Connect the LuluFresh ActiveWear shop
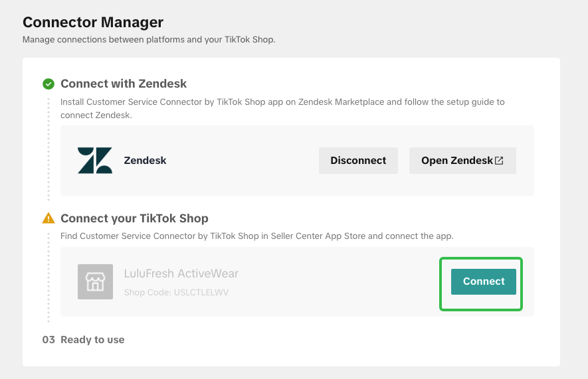Image resolution: width=588 pixels, height=379 pixels. [x=483, y=281]
